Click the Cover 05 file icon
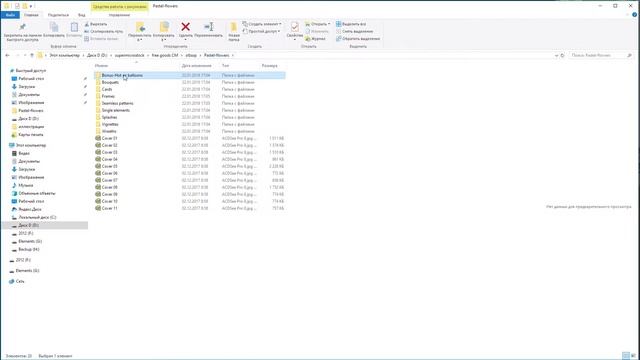 [x=98, y=166]
